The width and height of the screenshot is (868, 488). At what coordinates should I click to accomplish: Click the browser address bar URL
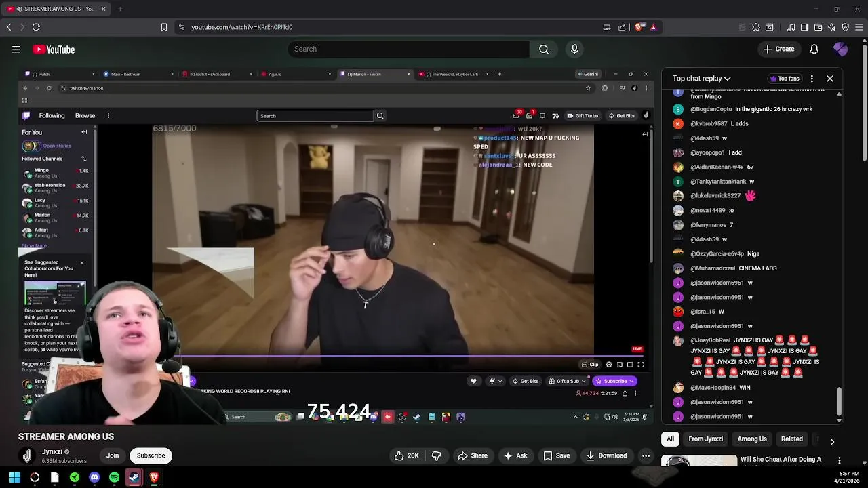[241, 27]
